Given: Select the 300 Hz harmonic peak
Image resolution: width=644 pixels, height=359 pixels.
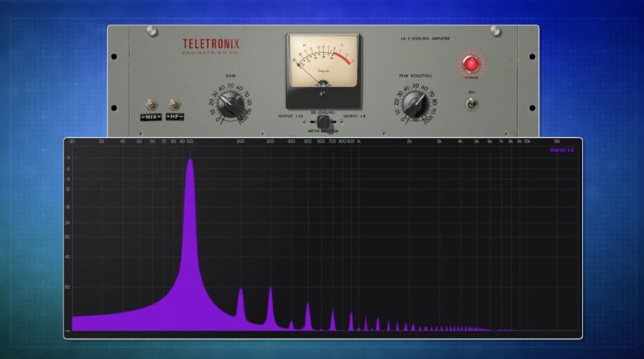Looking at the screenshot, I should click(x=270, y=304).
